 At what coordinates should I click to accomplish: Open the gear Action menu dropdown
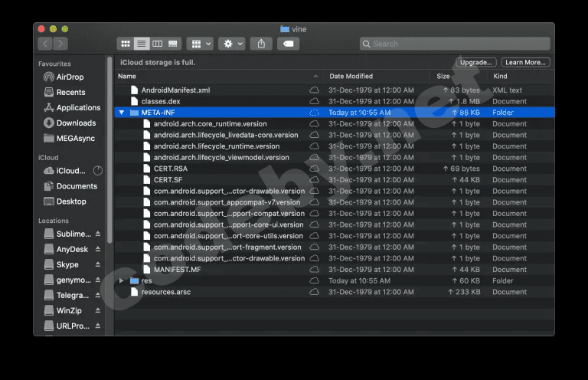(231, 44)
